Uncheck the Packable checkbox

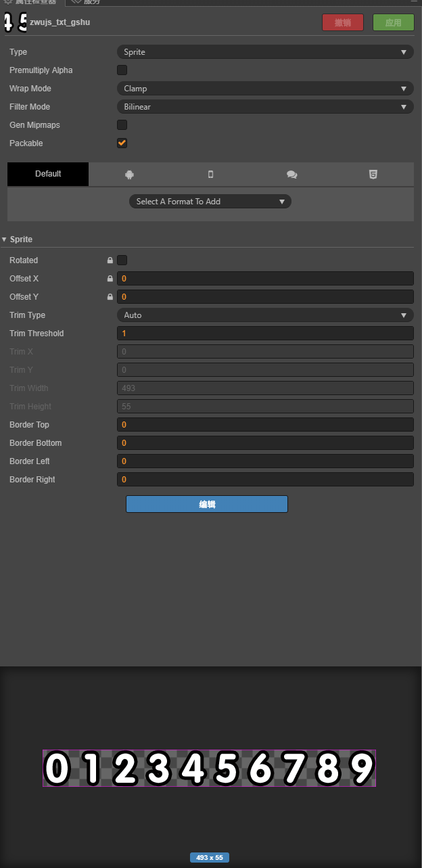(x=122, y=143)
